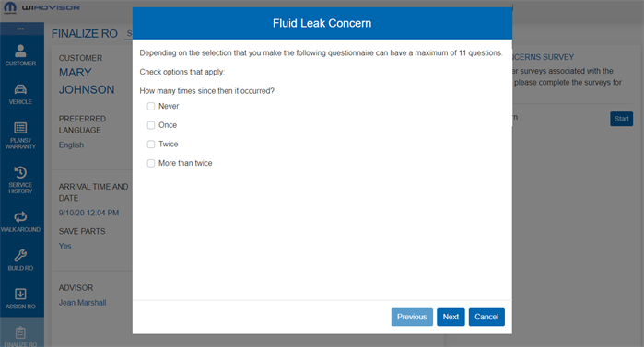The width and height of the screenshot is (644, 347).
Task: Check the Never option
Action: [x=151, y=106]
